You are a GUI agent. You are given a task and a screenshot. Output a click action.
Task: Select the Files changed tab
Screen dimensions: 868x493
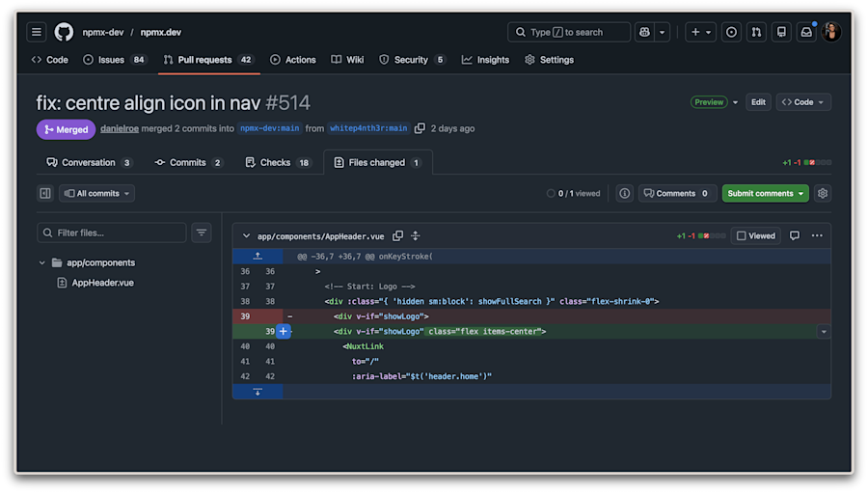tap(377, 162)
